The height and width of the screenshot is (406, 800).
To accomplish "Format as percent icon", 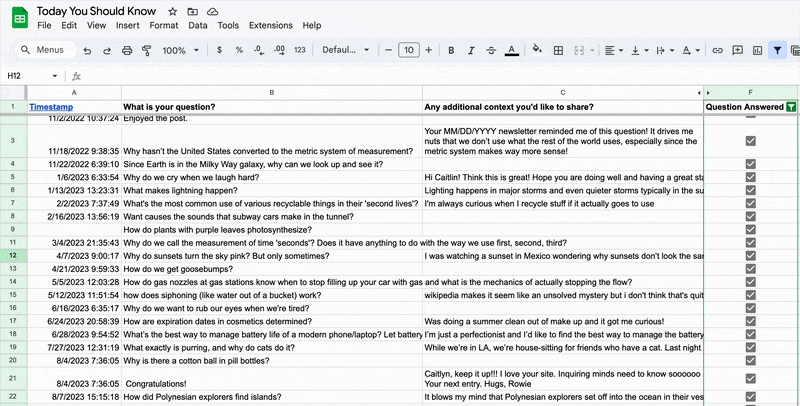I will tap(239, 50).
